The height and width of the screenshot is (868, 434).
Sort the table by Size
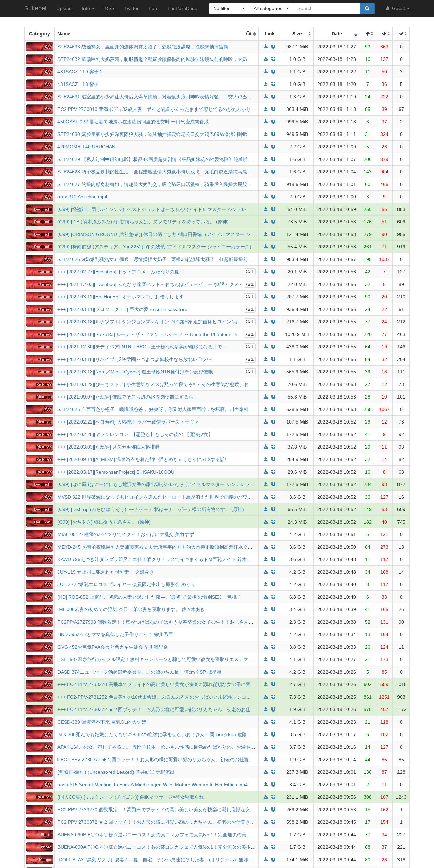click(x=297, y=34)
